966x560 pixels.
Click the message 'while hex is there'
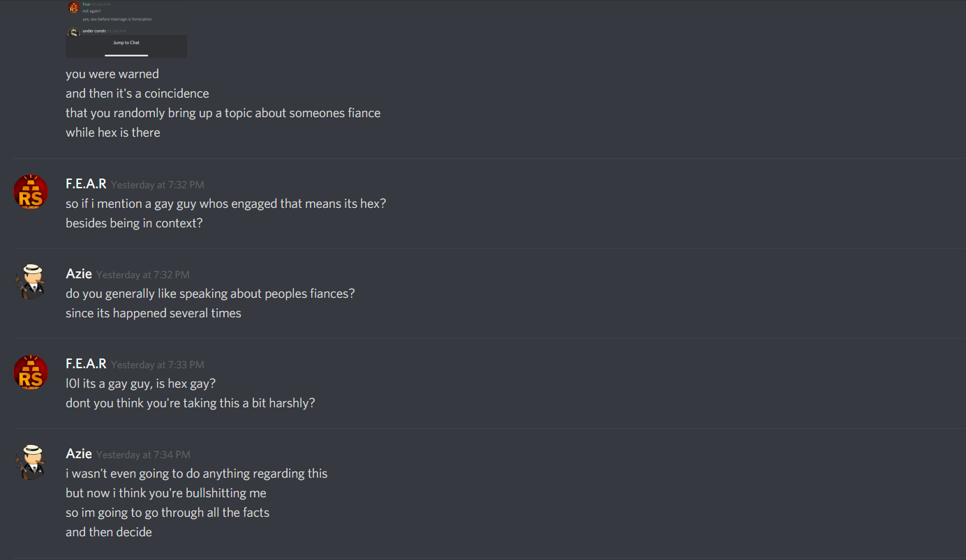[113, 133]
